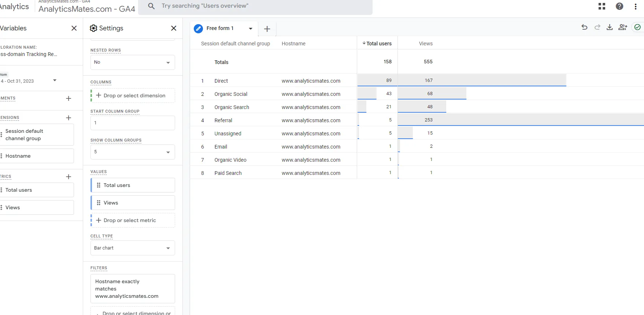
Task: Open the Nested Rows dropdown
Action: click(133, 62)
